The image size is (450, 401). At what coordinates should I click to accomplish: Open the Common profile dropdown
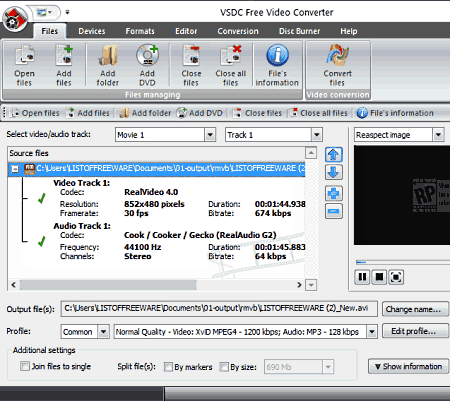[x=103, y=332]
